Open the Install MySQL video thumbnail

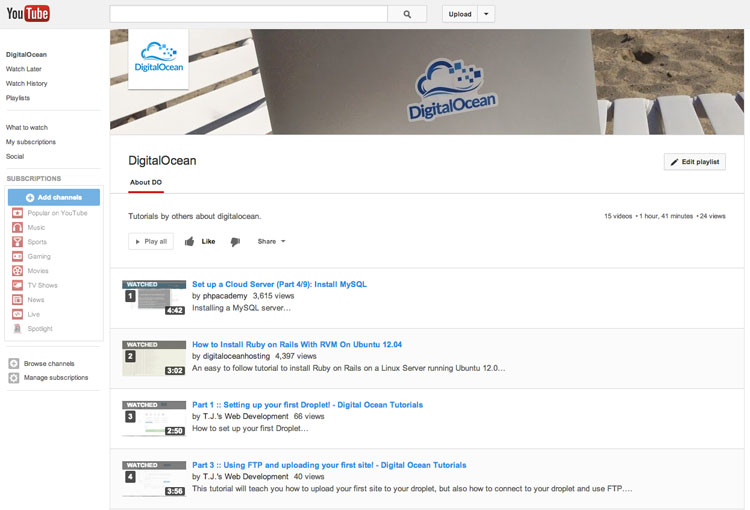pos(154,297)
